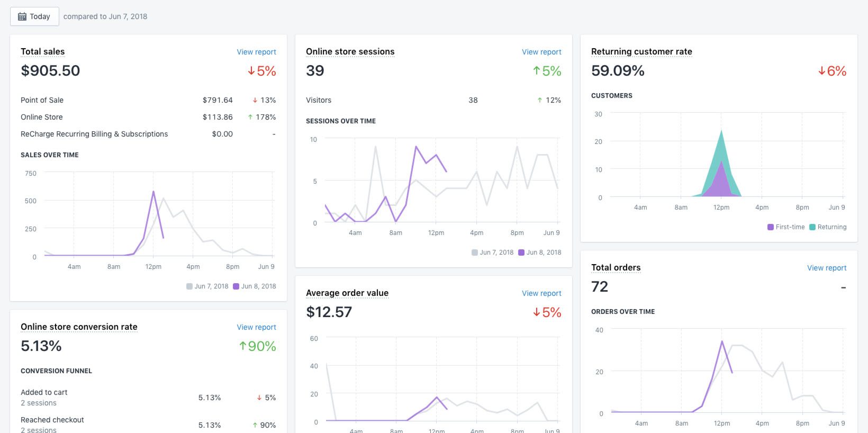Viewport: 868px width, 433px height.
Task: Click the compared to Jun 7, 2018 text
Action: [x=105, y=16]
